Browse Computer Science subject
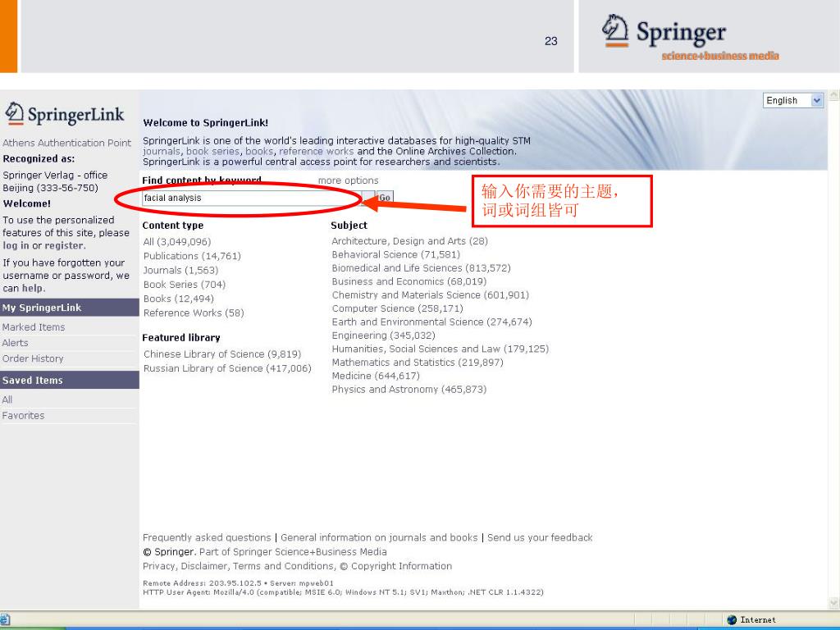Image resolution: width=840 pixels, height=630 pixels. coord(398,308)
